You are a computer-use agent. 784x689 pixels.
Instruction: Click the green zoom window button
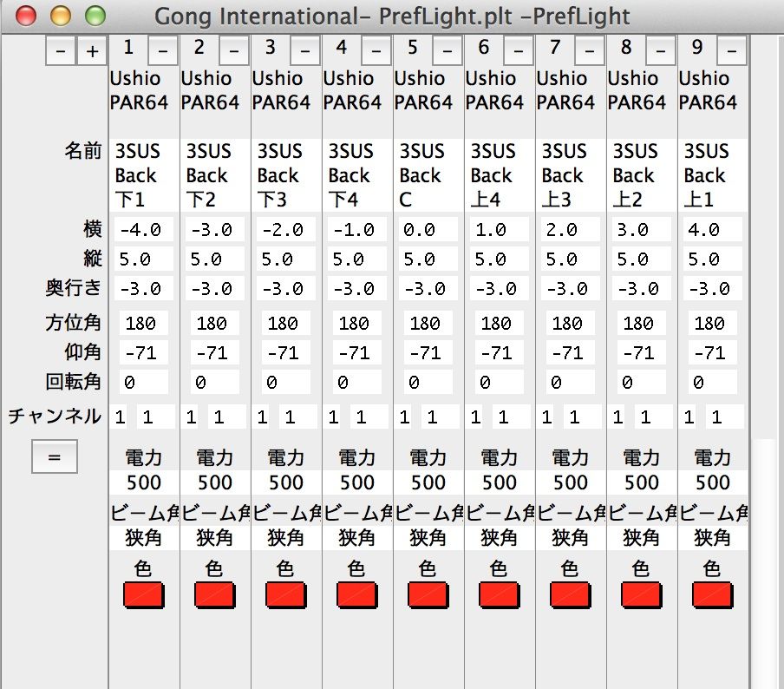95,16
